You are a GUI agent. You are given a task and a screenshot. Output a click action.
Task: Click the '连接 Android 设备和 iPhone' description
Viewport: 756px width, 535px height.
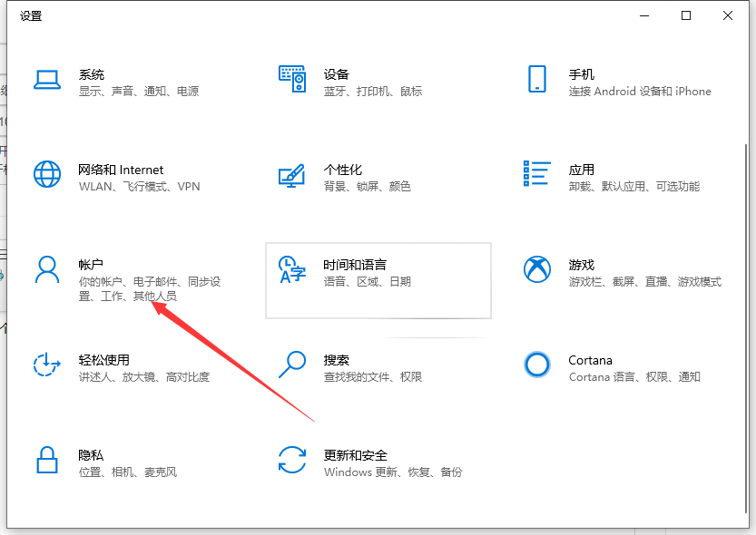click(x=640, y=92)
